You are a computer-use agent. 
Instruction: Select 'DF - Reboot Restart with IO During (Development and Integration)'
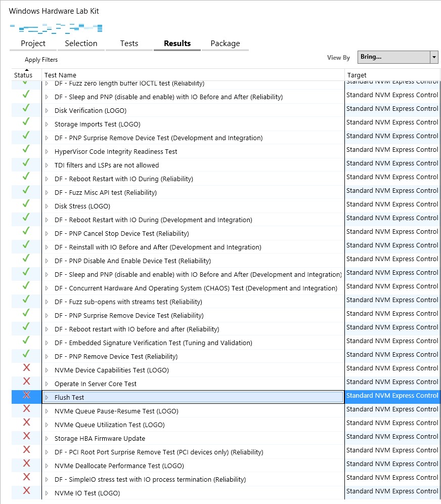coord(153,220)
